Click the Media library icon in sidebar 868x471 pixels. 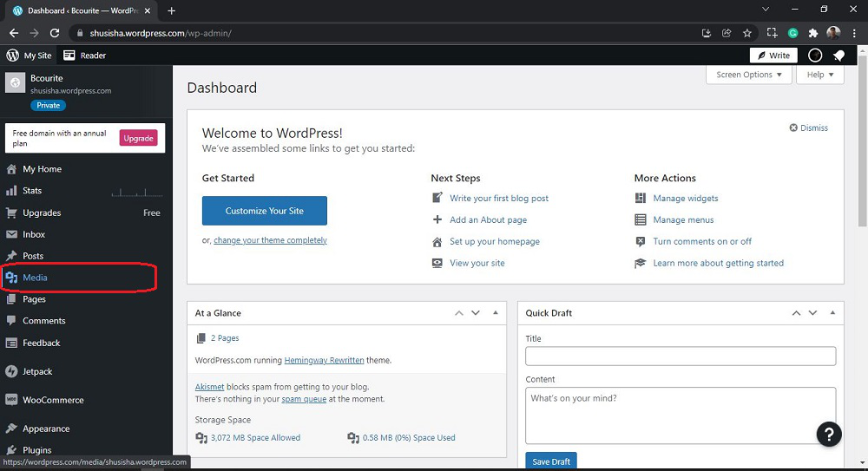point(11,278)
